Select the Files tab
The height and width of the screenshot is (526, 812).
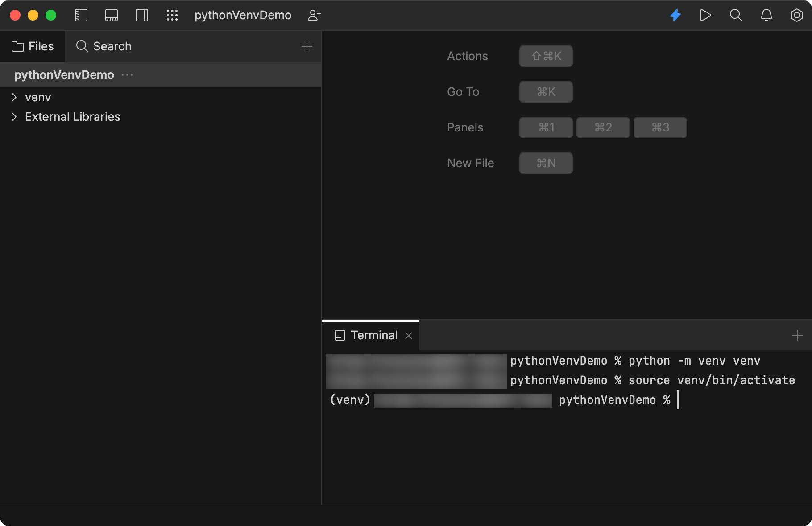point(32,46)
